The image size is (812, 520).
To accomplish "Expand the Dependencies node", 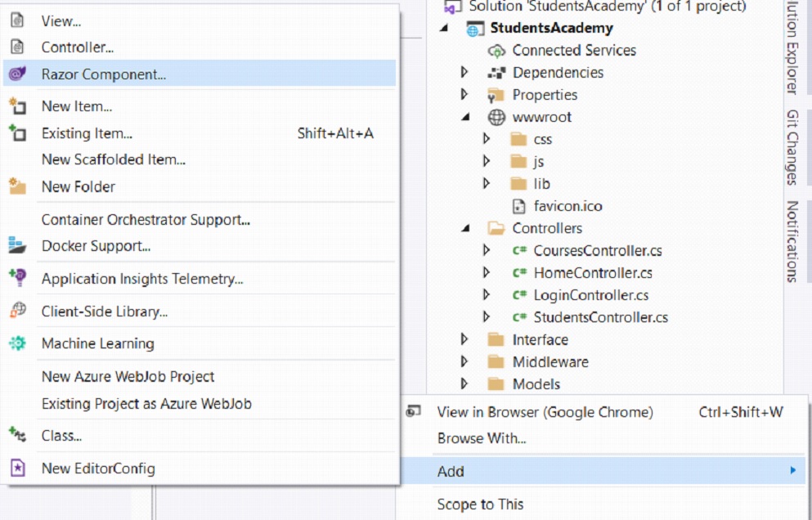I will 464,72.
